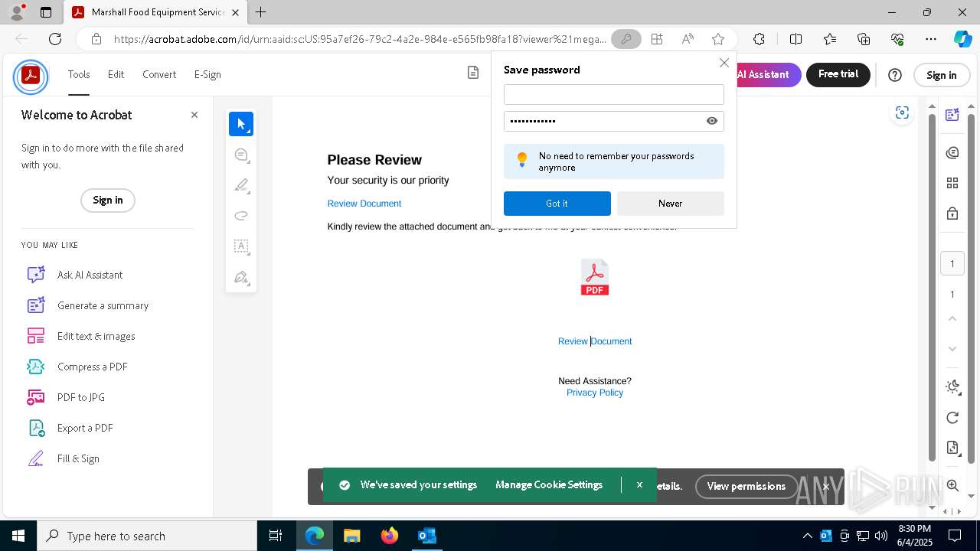Image resolution: width=980 pixels, height=551 pixels.
Task: Select Marshall Food Equipment browser tab
Action: click(155, 12)
